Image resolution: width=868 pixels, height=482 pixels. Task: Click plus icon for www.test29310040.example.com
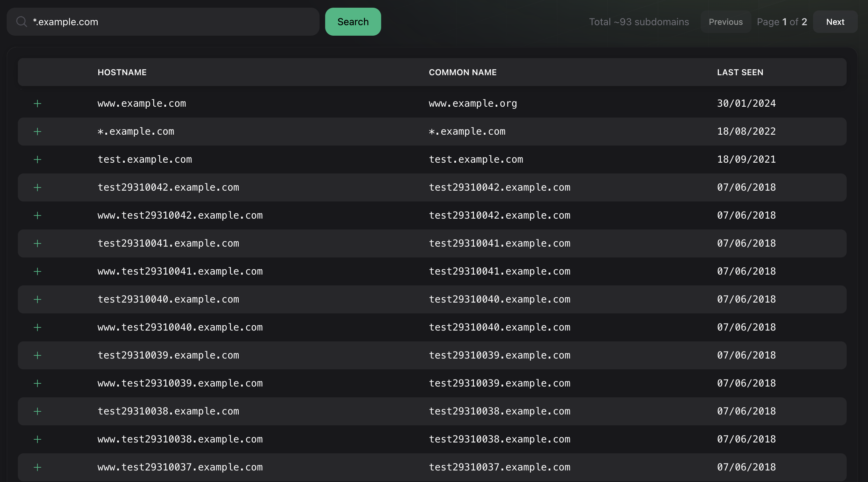click(x=37, y=327)
